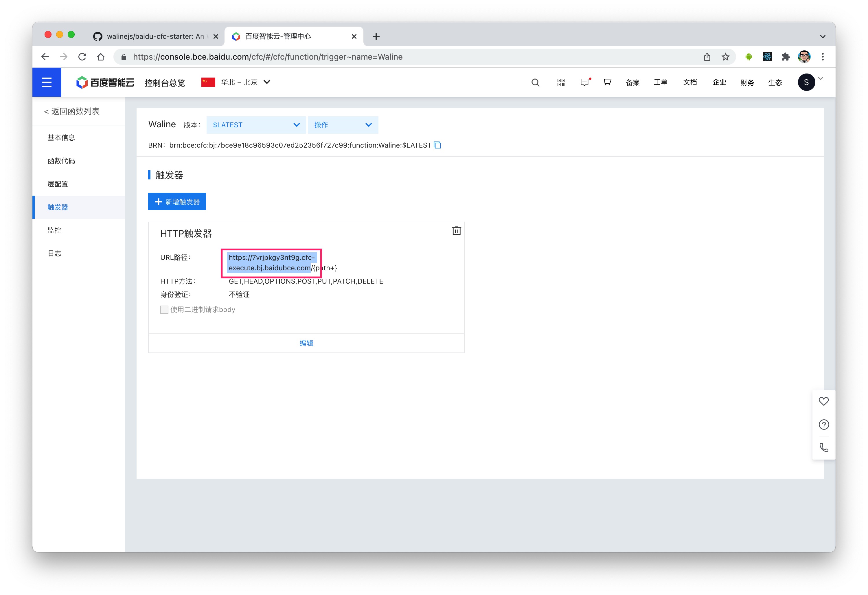The image size is (868, 595).
Task: Copy the BRN using copy icon
Action: point(437,145)
